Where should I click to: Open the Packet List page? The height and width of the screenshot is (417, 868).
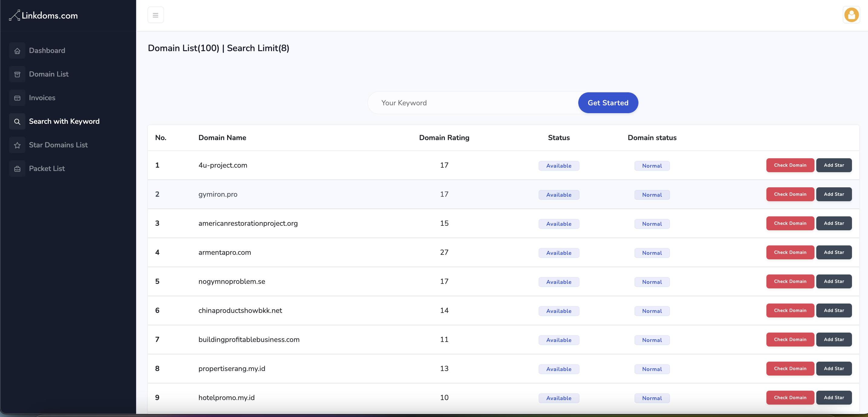coord(47,169)
